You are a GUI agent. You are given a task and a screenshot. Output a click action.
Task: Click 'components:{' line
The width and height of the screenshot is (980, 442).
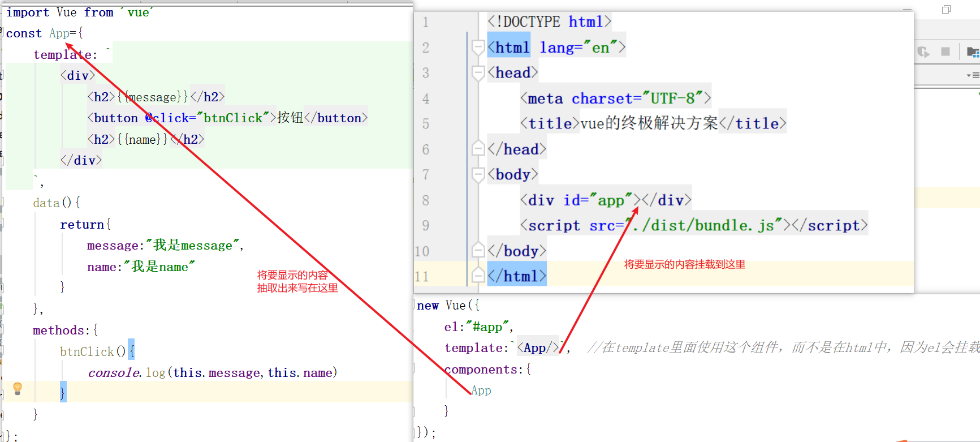click(x=488, y=369)
